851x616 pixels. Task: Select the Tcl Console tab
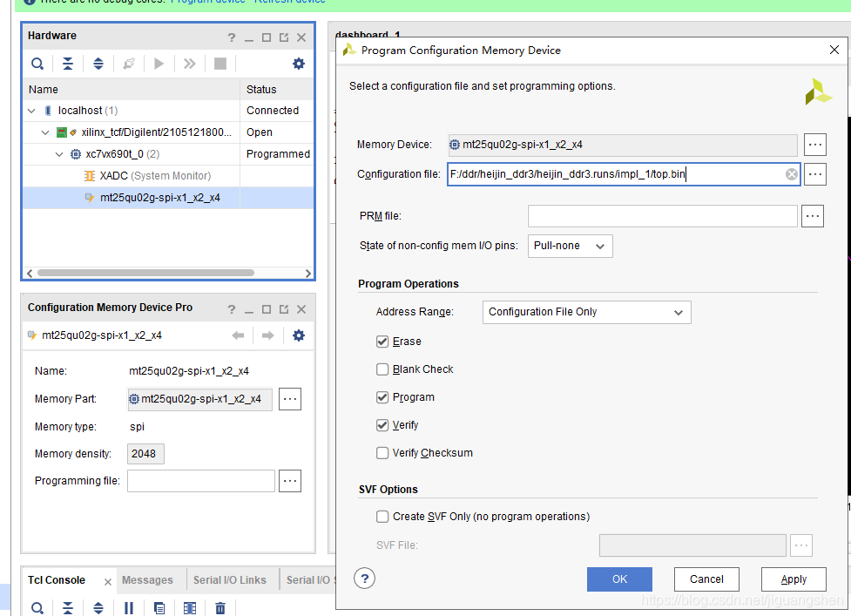coord(57,580)
